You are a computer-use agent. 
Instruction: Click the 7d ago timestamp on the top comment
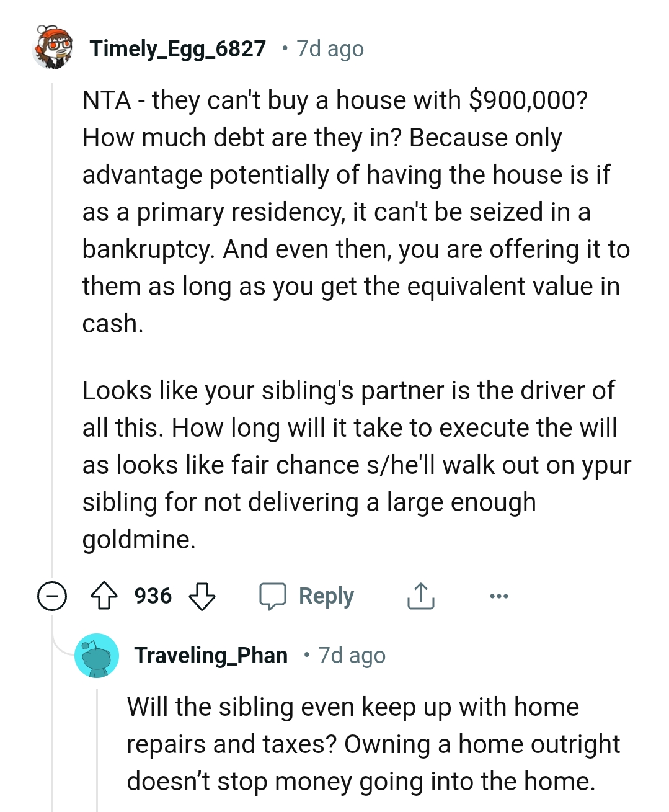click(329, 49)
